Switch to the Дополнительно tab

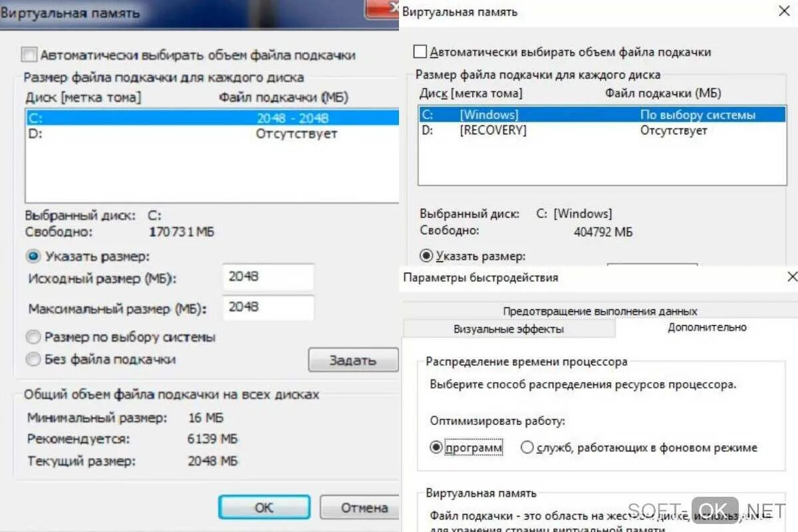pyautogui.click(x=707, y=327)
